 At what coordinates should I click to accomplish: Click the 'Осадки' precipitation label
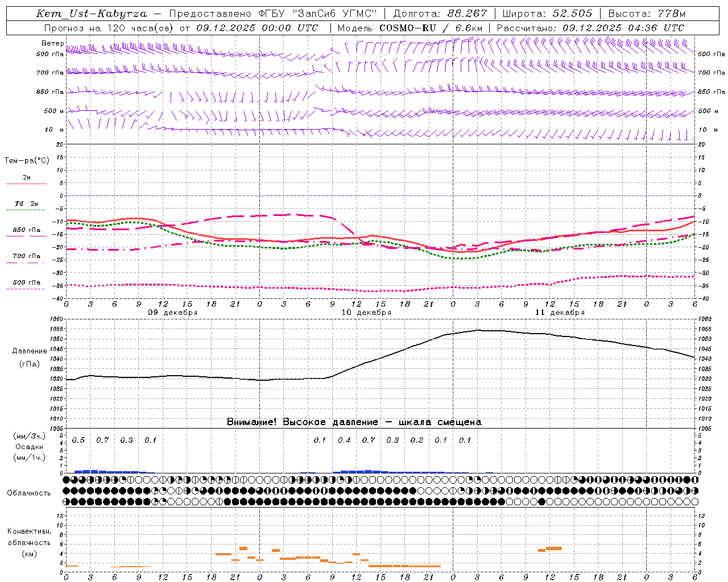click(30, 447)
